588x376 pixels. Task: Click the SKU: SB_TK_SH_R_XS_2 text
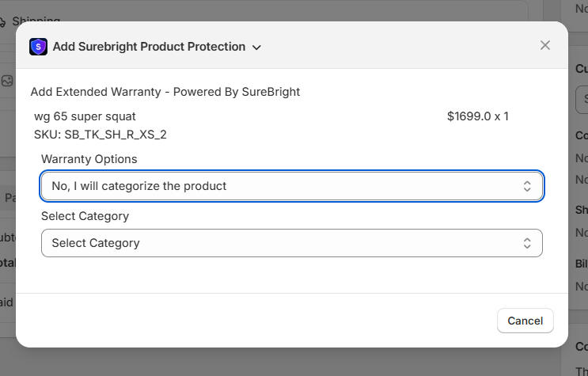pyautogui.click(x=101, y=135)
